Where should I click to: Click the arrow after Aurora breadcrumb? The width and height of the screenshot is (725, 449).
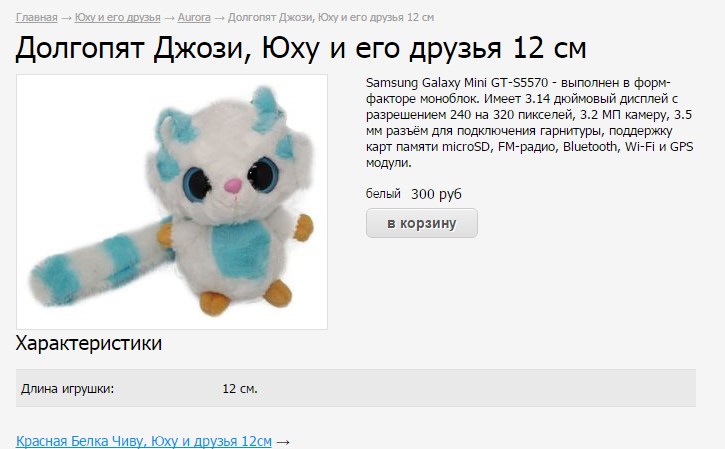pos(219,18)
